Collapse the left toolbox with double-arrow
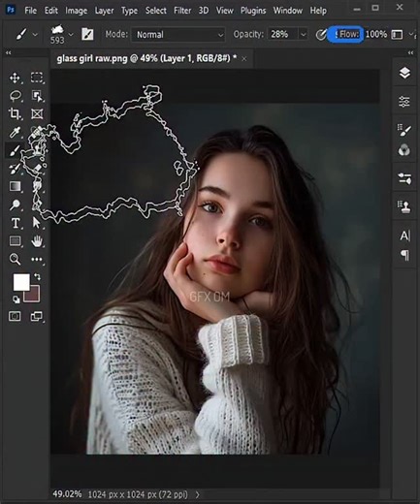 (9, 52)
